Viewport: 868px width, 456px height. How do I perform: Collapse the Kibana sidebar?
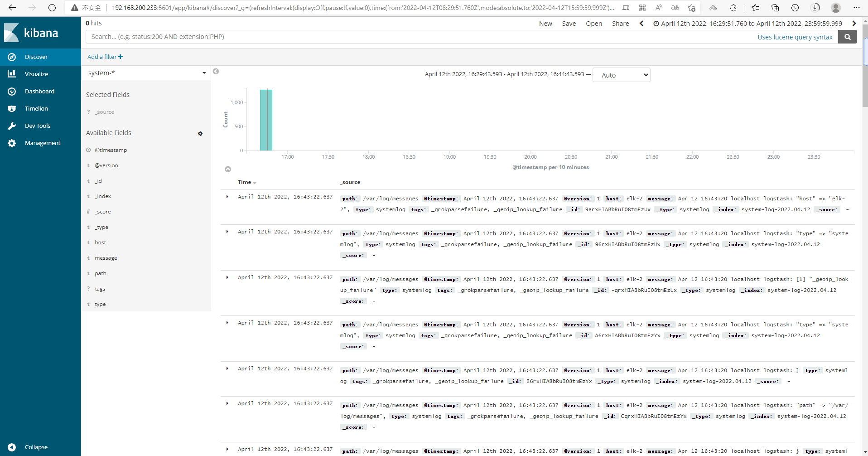pos(40,447)
